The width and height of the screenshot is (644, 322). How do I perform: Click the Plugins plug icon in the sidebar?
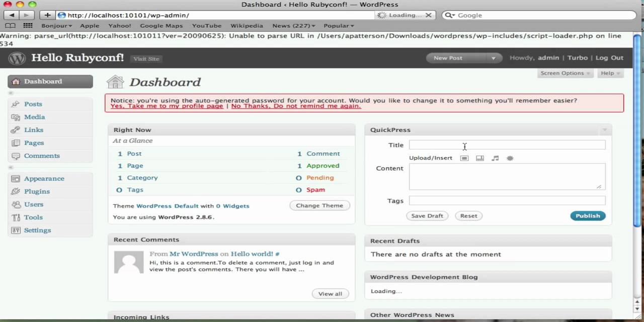click(16, 192)
